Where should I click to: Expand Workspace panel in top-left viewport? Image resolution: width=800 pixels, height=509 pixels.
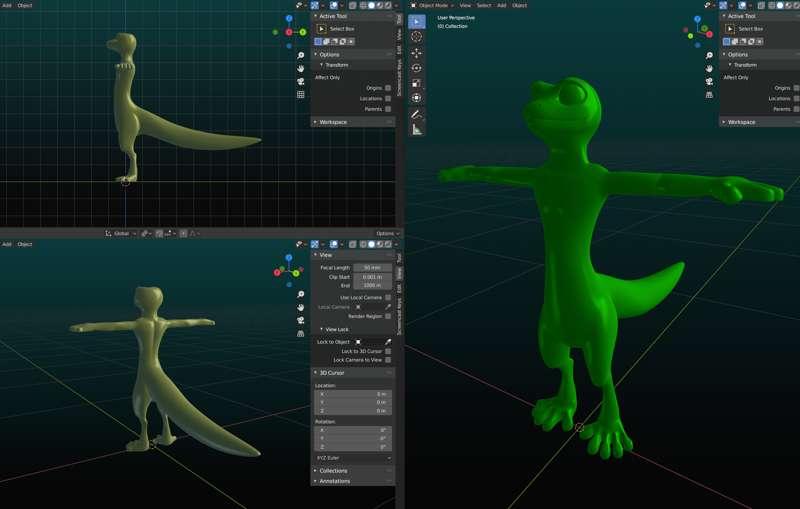click(352, 122)
